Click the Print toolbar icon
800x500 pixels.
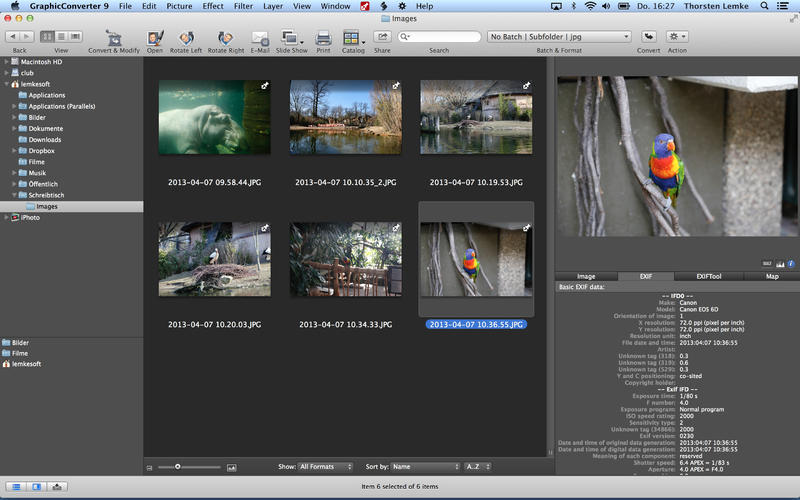tap(323, 37)
